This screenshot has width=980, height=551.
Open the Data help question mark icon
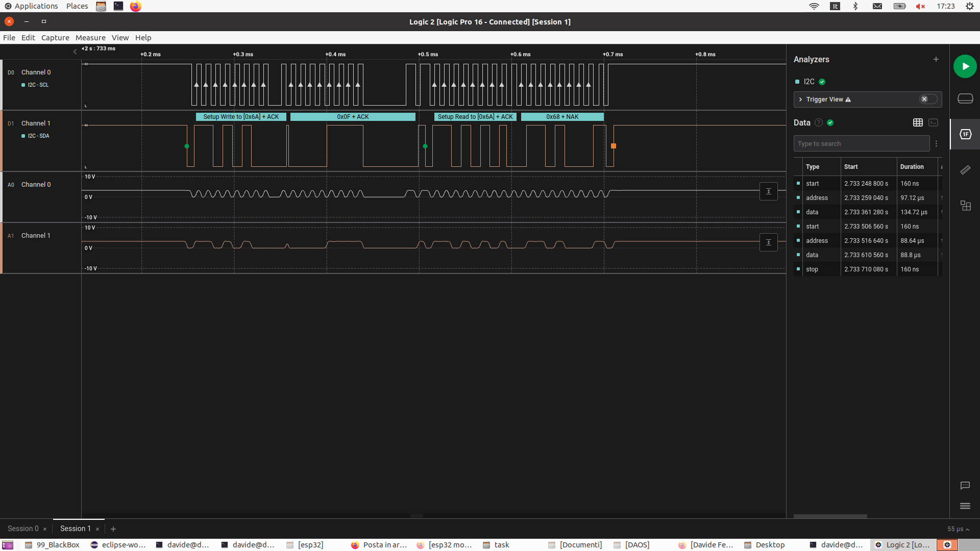coord(818,122)
